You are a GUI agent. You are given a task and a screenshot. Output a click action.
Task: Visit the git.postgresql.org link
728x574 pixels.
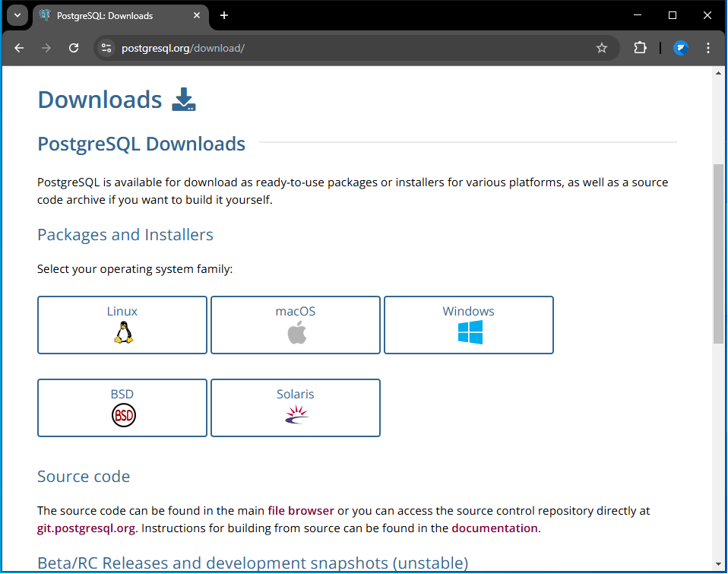[x=86, y=528]
